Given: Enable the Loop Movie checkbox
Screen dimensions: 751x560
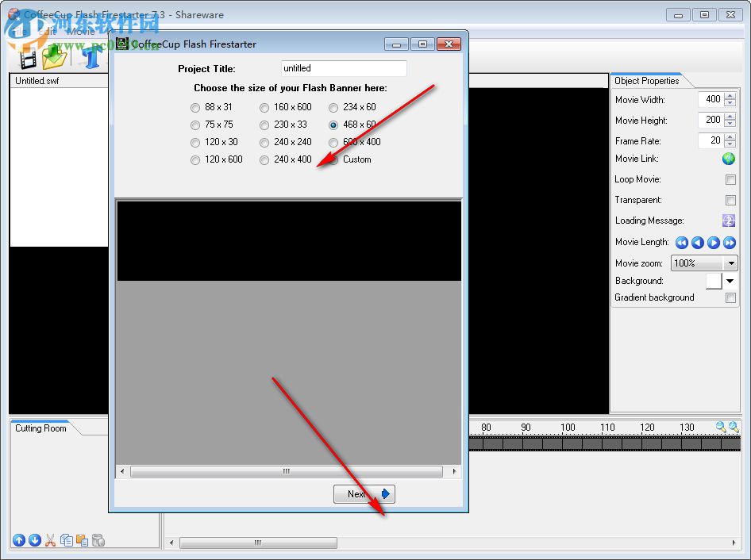Looking at the screenshot, I should coord(730,179).
